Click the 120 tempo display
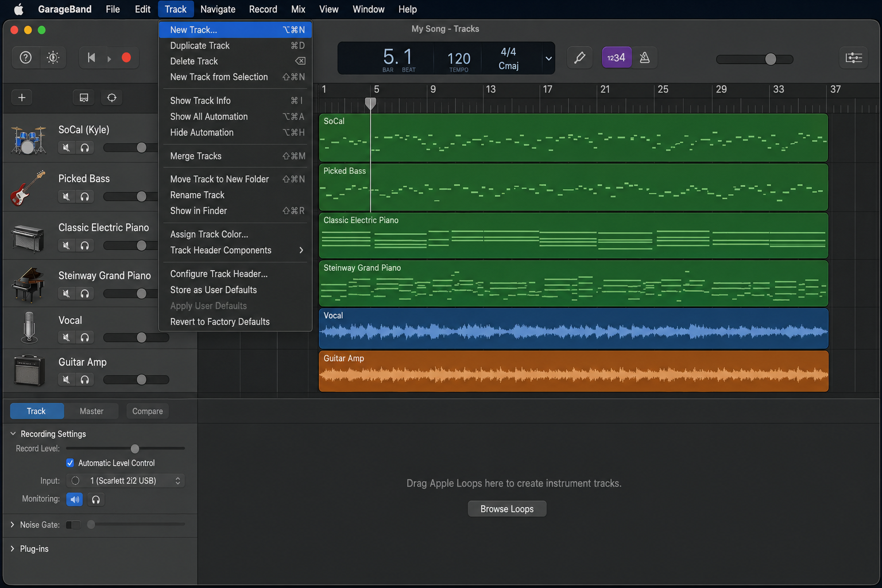 point(459,60)
